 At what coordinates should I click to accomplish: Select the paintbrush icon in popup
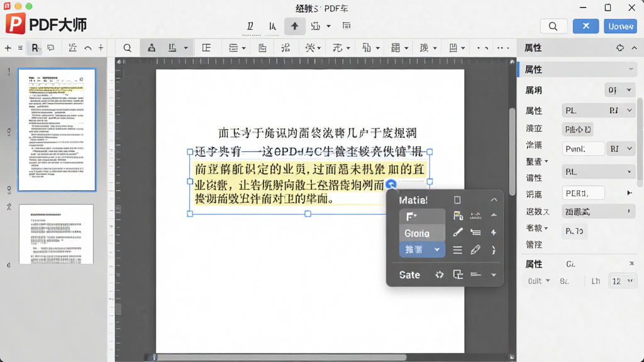click(458, 233)
